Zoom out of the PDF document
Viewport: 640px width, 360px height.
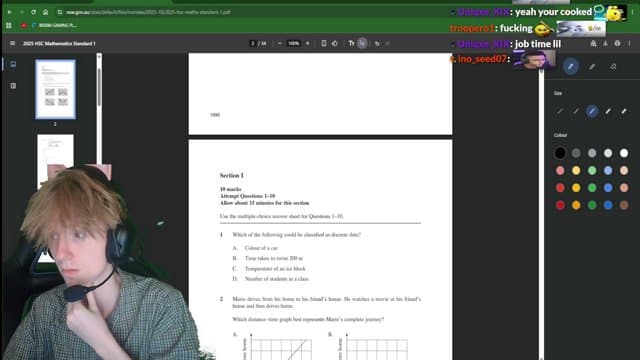[x=280, y=43]
